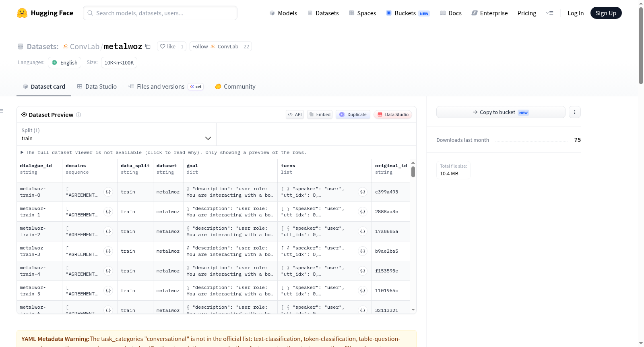This screenshot has width=644, height=347.
Task: Click the API button in Dataset Preview
Action: (295, 114)
